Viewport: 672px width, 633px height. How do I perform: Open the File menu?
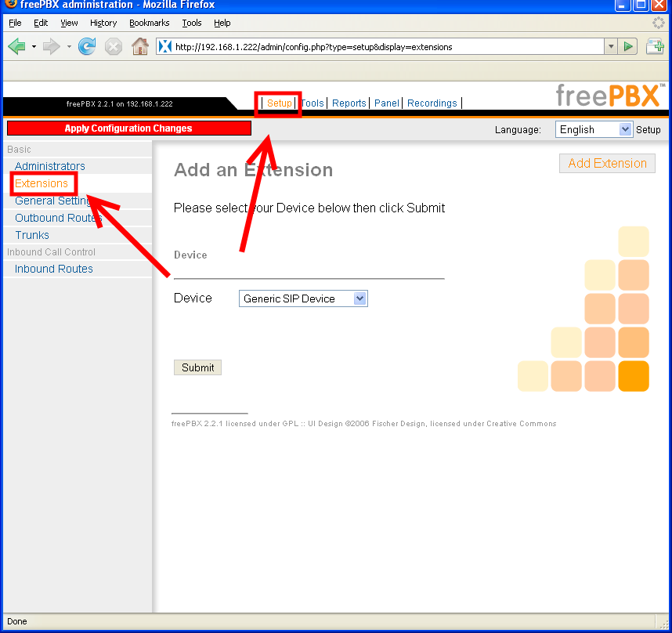pyautogui.click(x=15, y=23)
